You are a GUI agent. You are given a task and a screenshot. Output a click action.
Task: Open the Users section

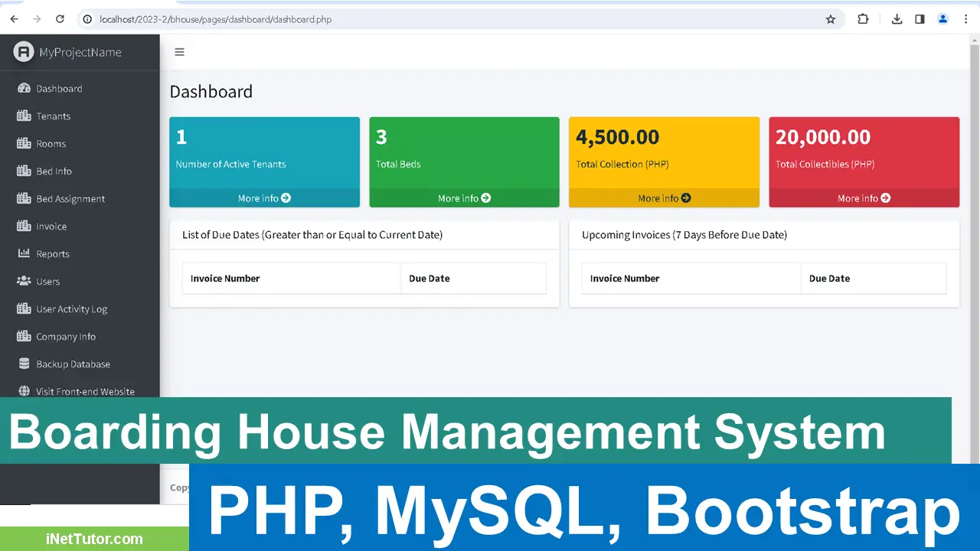tap(48, 281)
